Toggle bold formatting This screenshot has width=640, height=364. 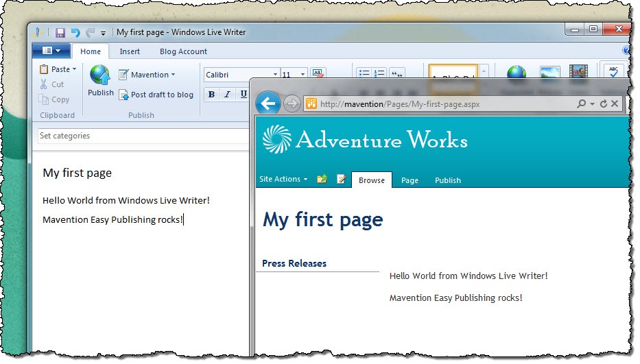[x=211, y=95]
